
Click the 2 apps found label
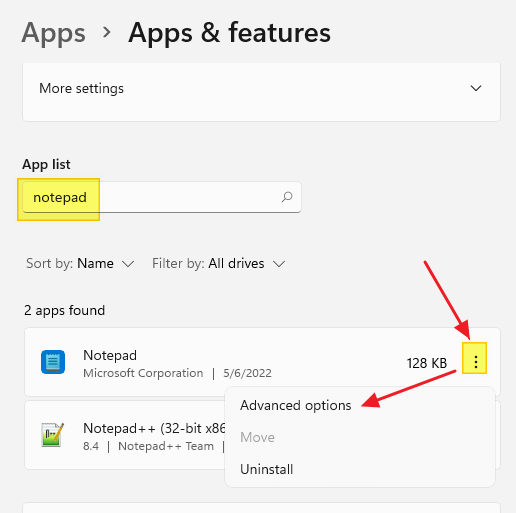[x=65, y=310]
